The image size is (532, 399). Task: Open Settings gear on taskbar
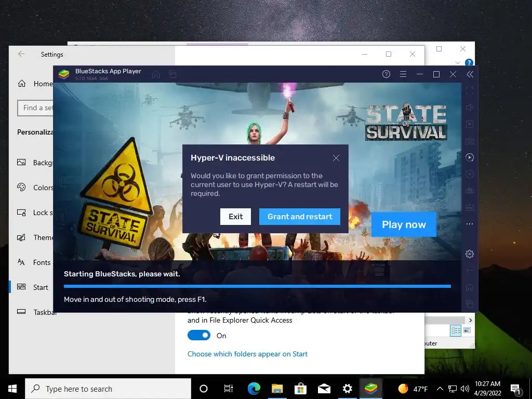click(x=348, y=389)
